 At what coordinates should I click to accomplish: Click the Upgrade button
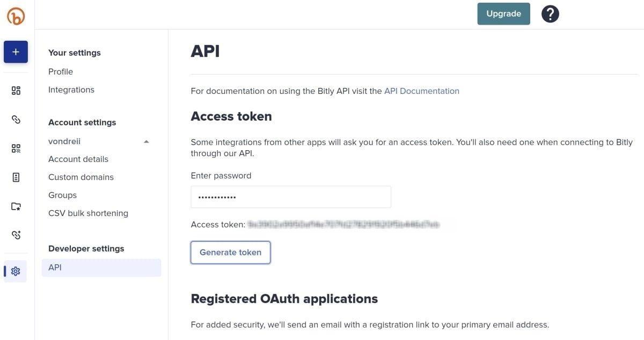point(503,13)
